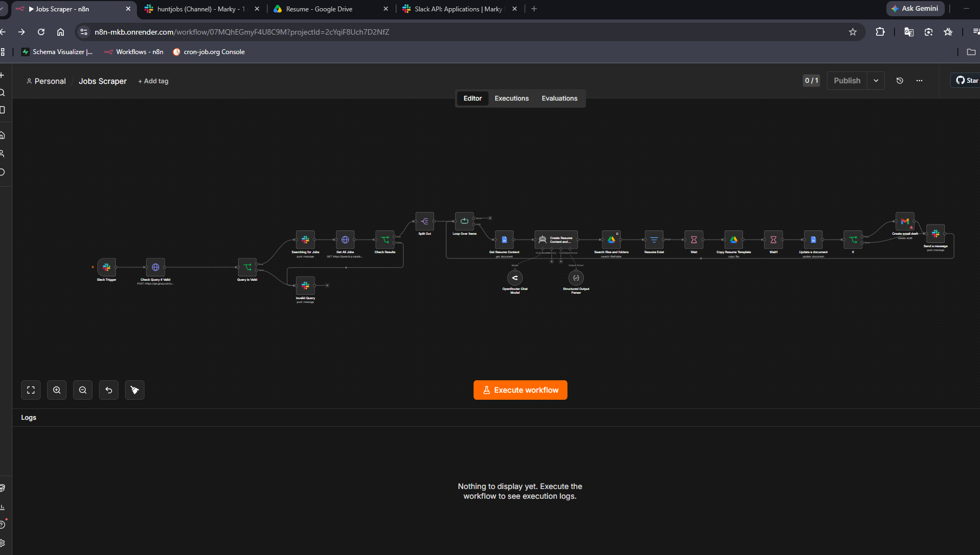This screenshot has width=980, height=555.
Task: Select the first Wait node
Action: coord(694,240)
